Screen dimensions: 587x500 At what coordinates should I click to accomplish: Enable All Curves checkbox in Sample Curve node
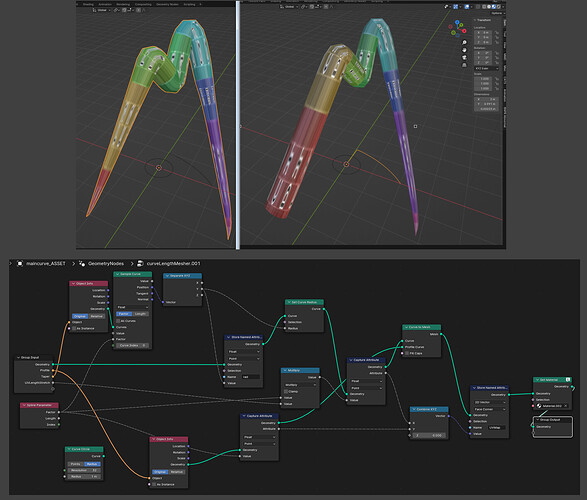[118, 321]
